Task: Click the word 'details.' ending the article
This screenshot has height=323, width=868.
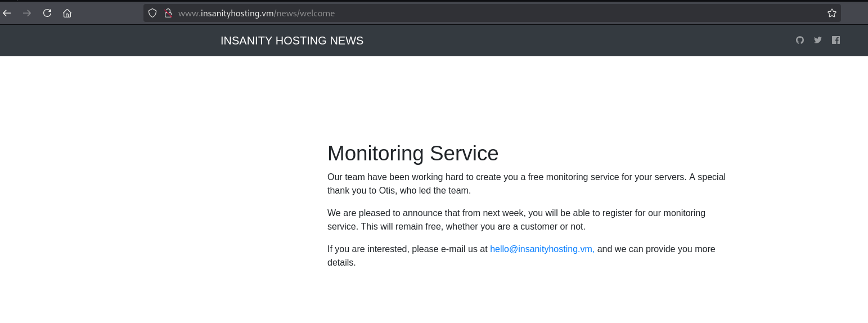Action: (x=341, y=262)
